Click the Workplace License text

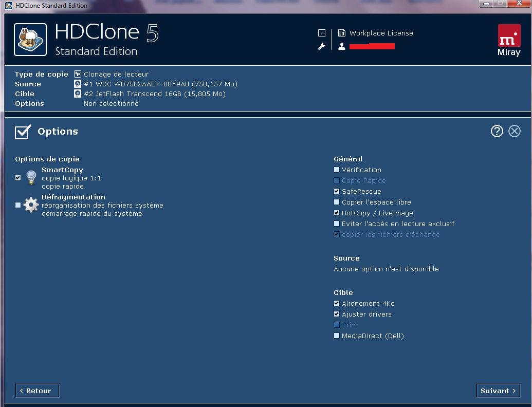[x=381, y=33]
